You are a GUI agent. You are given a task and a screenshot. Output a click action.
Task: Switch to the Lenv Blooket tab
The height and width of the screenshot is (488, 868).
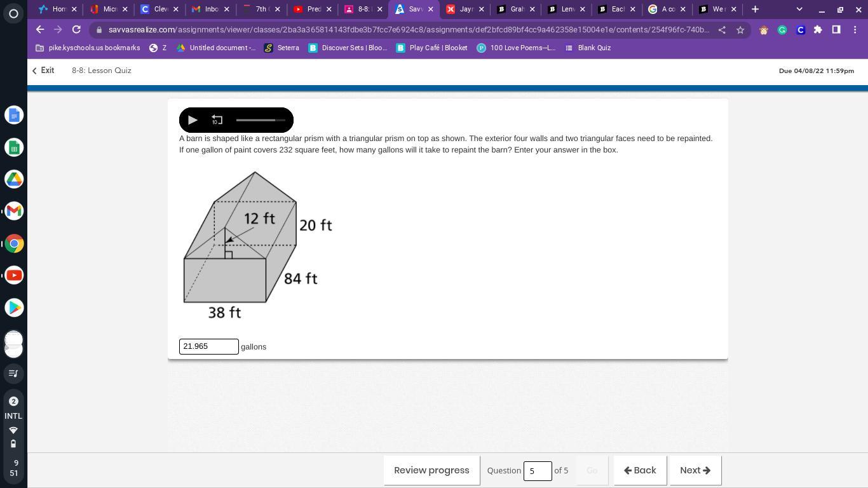pos(564,9)
